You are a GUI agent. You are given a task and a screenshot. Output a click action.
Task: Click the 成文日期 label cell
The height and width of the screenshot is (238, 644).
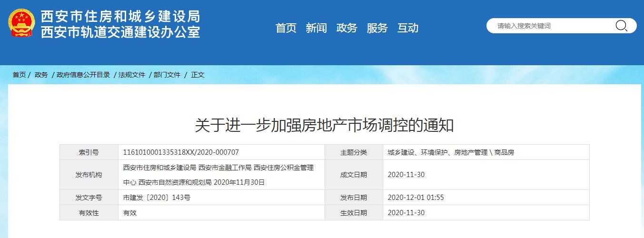[x=354, y=175]
